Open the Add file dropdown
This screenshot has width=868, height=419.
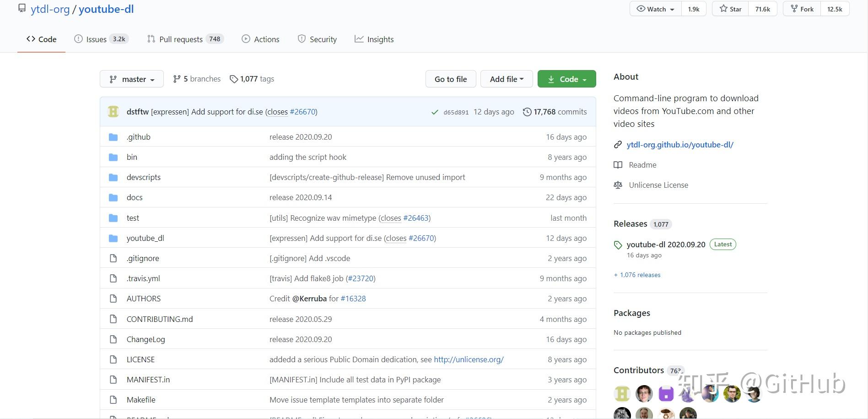click(506, 78)
